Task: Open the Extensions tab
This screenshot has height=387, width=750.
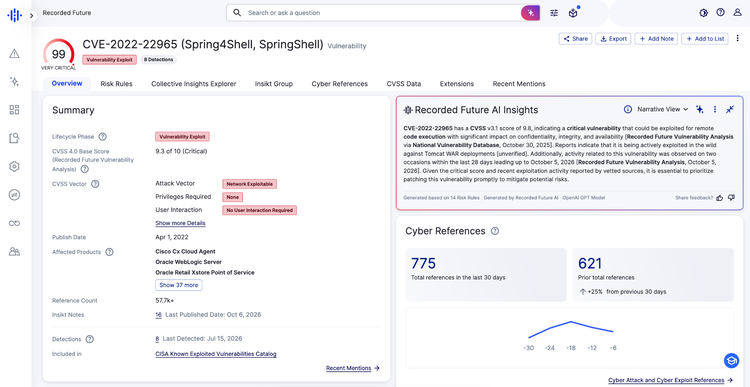Action: click(457, 84)
